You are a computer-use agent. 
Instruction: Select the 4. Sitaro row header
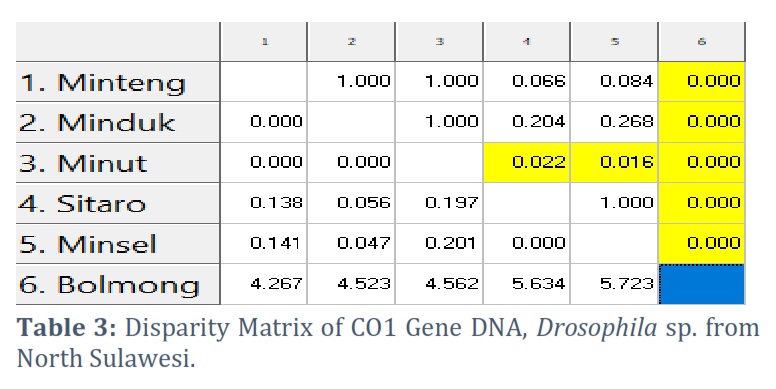click(118, 203)
